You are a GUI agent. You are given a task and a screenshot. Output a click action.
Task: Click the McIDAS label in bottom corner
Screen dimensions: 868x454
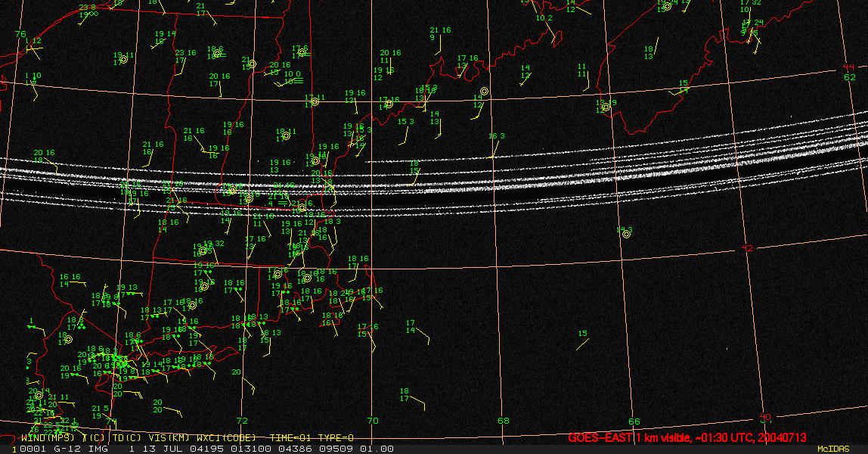pyautogui.click(x=833, y=449)
